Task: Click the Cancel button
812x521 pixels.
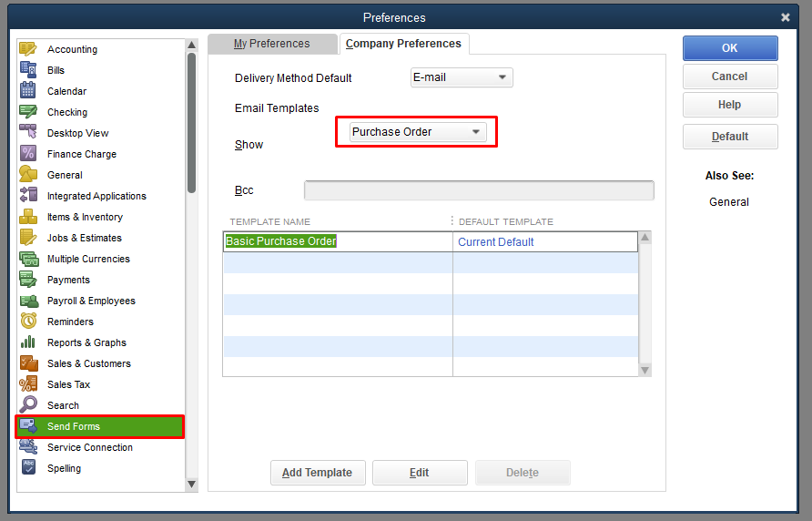Action: click(730, 77)
